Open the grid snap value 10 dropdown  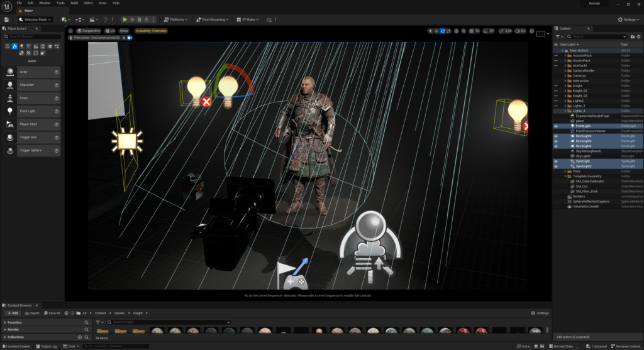click(x=477, y=31)
